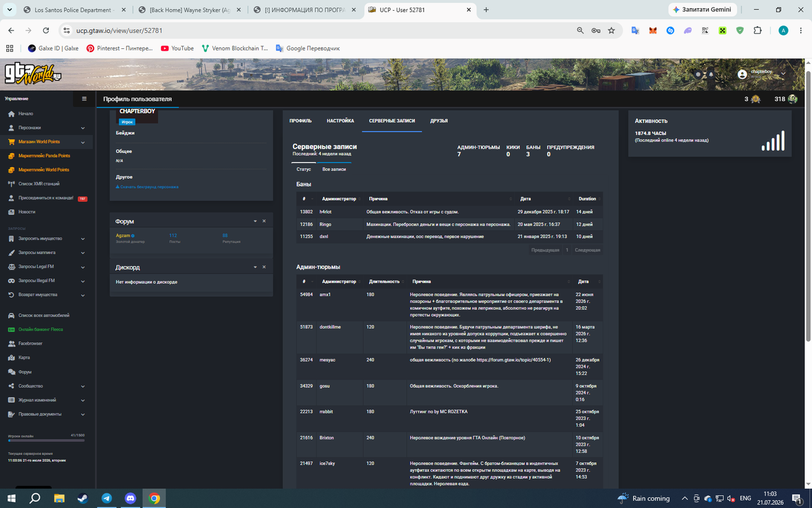Click the Следующая pagination button

coord(587,250)
